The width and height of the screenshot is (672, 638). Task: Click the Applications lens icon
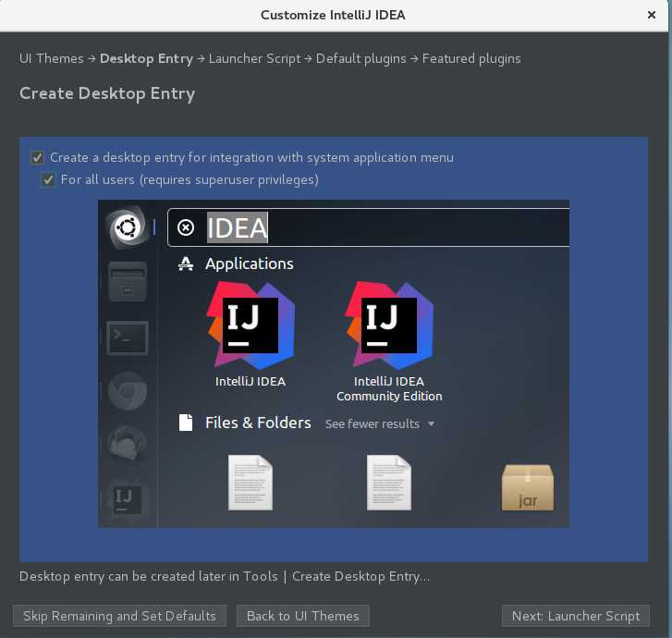click(x=186, y=264)
